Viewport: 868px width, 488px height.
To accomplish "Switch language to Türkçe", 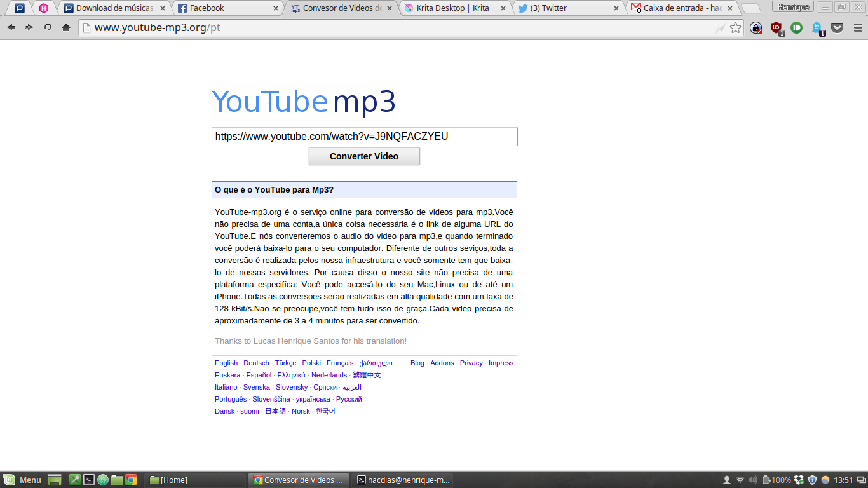I will [x=285, y=363].
